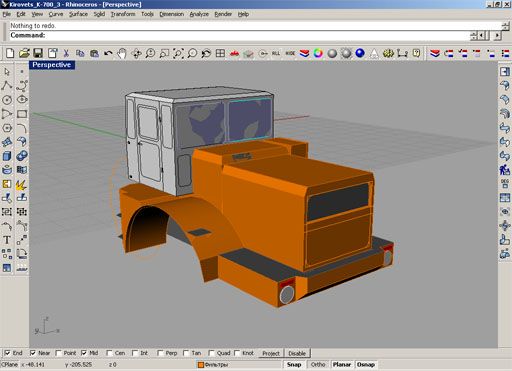Open the File menu
Viewport: 512px width, 371px height.
coord(7,14)
